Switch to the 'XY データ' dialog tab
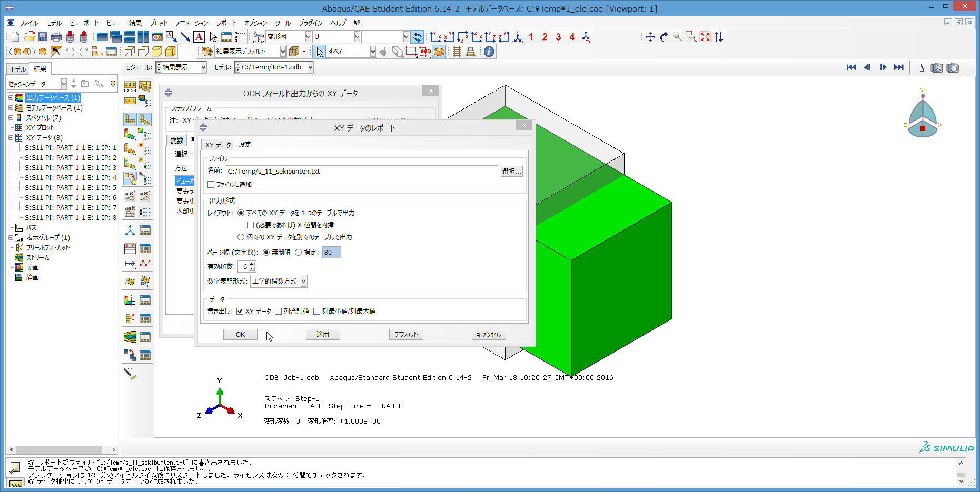 [x=218, y=145]
